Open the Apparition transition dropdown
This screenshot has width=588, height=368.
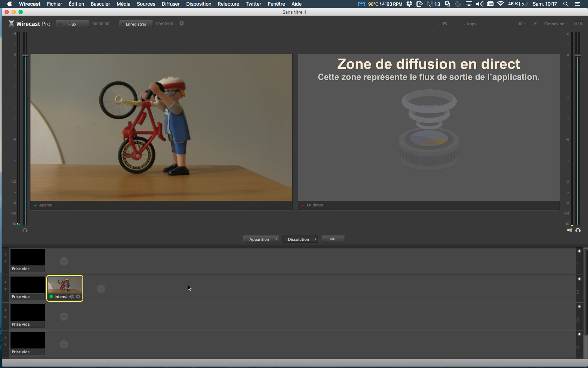[x=261, y=239]
